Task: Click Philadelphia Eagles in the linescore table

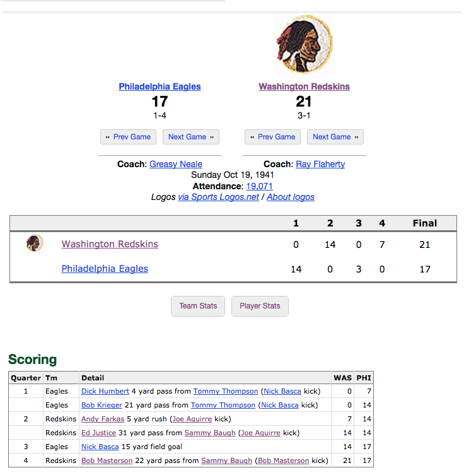Action: [105, 269]
